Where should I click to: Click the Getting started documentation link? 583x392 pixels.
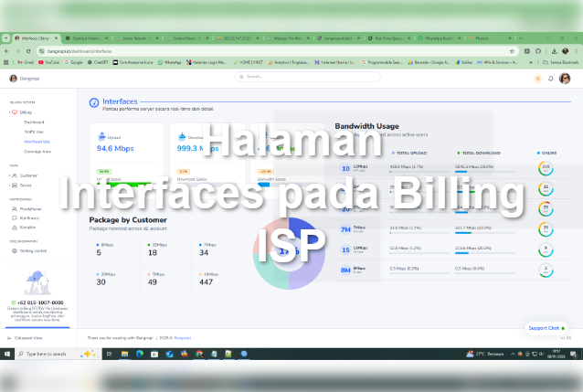click(x=33, y=249)
